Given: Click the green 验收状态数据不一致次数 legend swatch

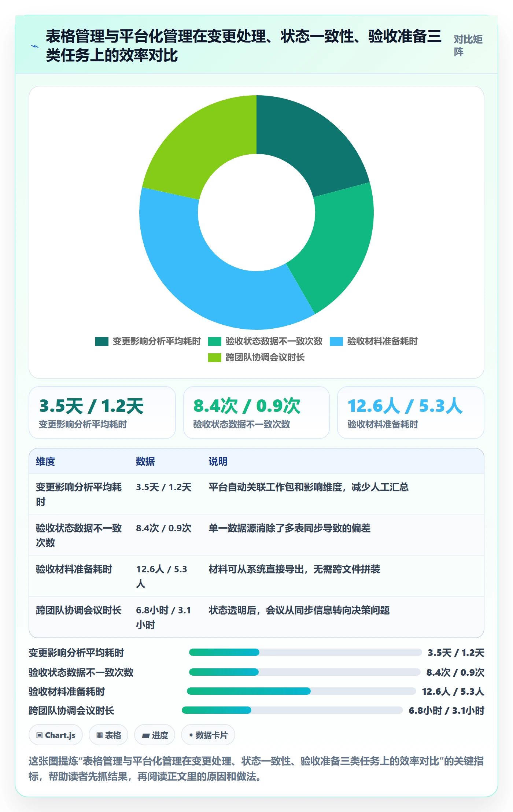Looking at the screenshot, I should [214, 342].
